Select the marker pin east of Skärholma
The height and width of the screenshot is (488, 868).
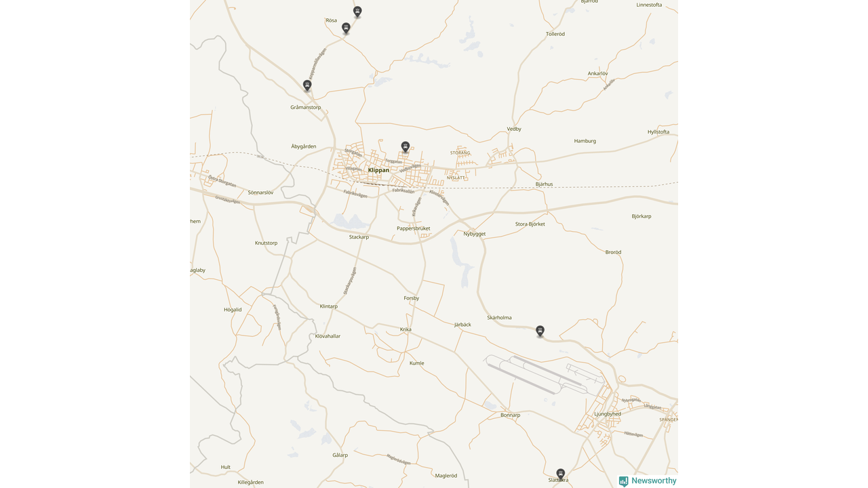(540, 331)
